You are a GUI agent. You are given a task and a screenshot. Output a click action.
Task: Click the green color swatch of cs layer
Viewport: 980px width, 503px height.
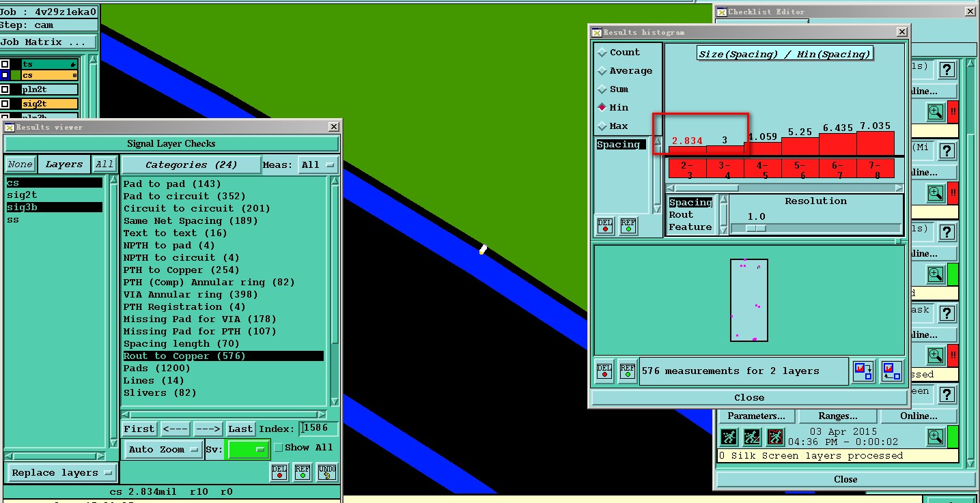click(x=16, y=75)
